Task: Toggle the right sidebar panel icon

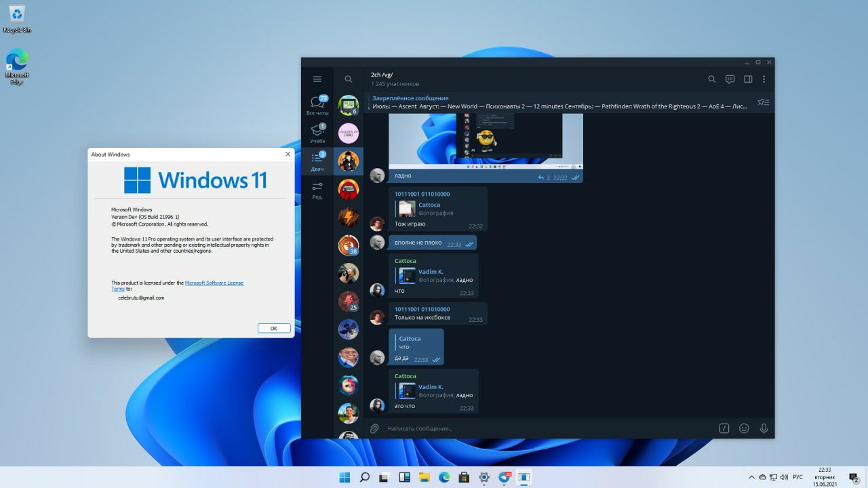Action: [748, 79]
